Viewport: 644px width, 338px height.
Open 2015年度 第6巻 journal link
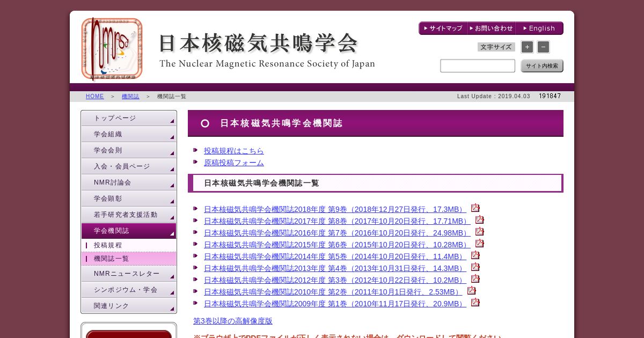point(337,245)
